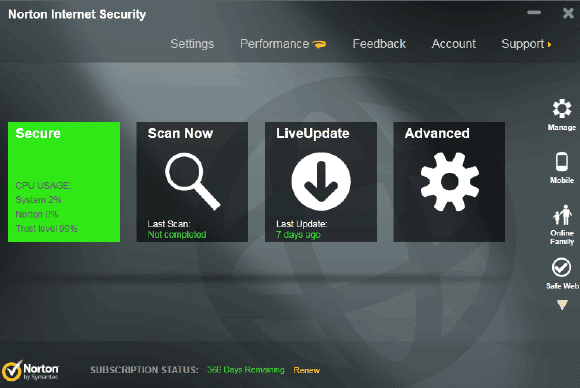Click the 'Trust level 99%' text
580x388 pixels.
(46, 229)
